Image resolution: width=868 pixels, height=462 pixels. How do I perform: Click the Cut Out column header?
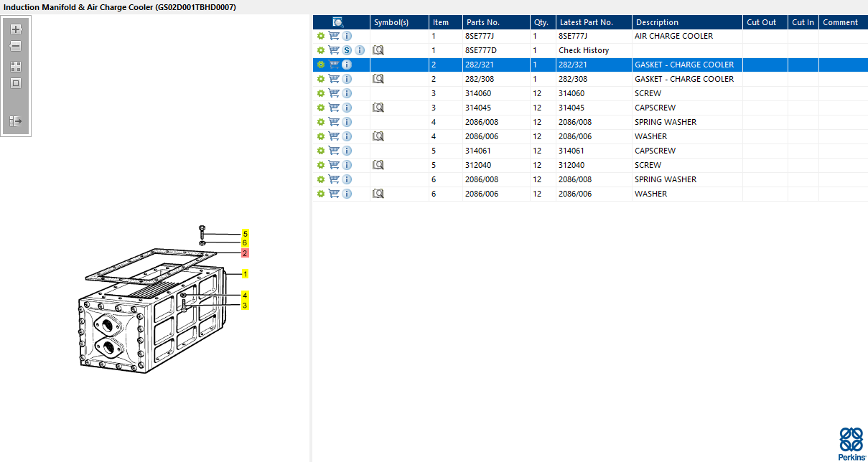tap(765, 22)
